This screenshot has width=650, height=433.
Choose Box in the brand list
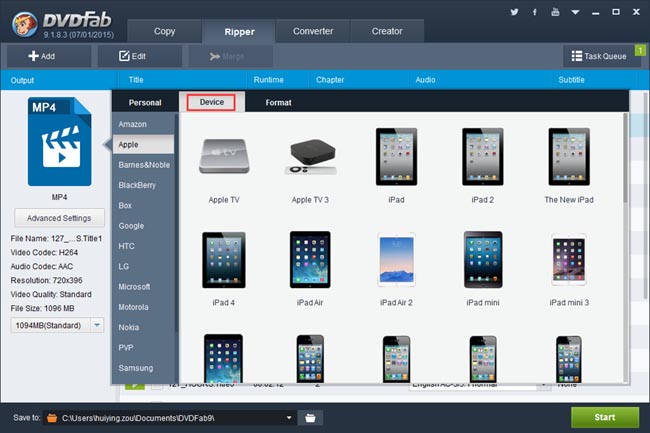(x=143, y=205)
